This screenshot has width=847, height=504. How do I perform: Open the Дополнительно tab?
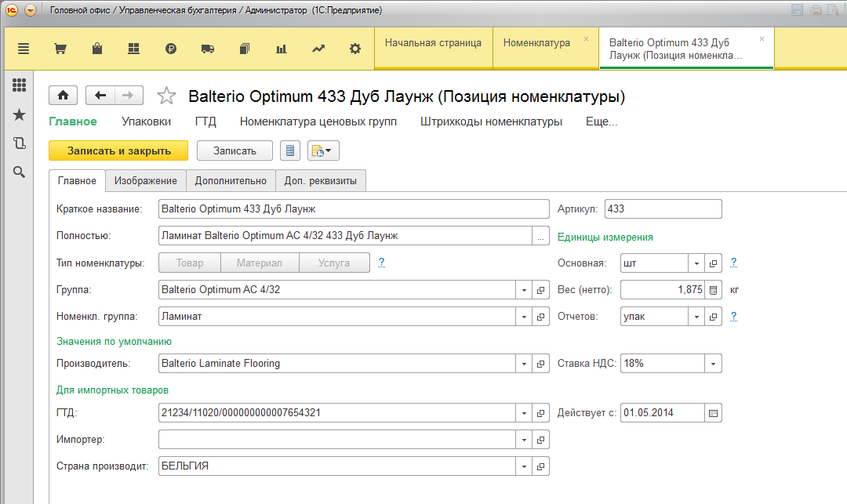[231, 181]
